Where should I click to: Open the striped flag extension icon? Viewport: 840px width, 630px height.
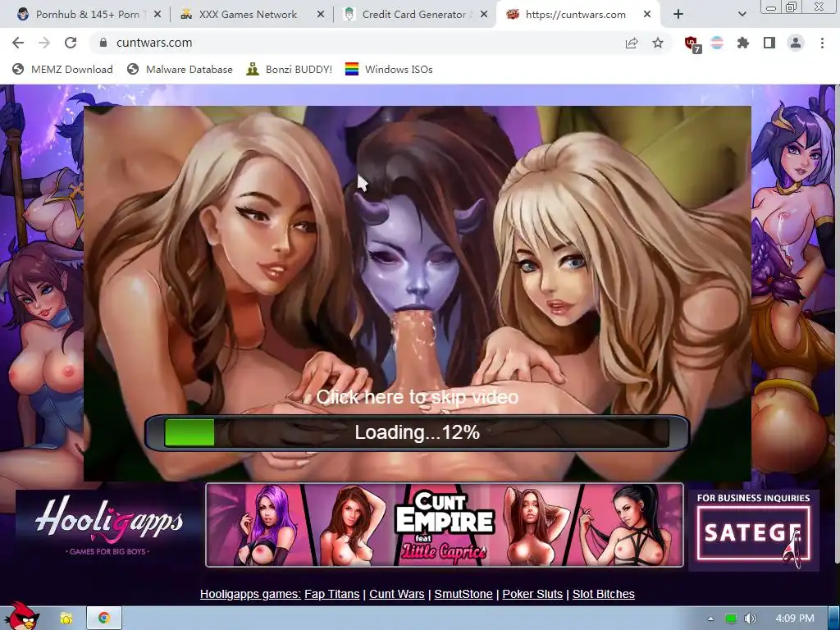click(717, 43)
